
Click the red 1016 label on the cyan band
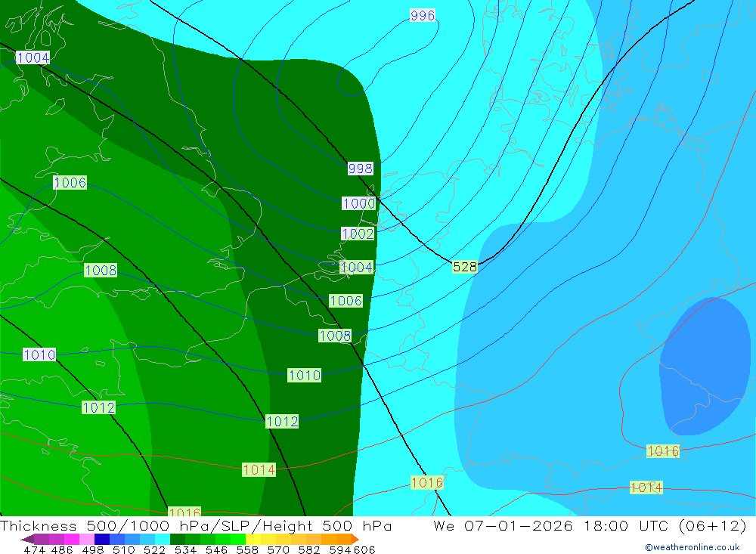426,483
